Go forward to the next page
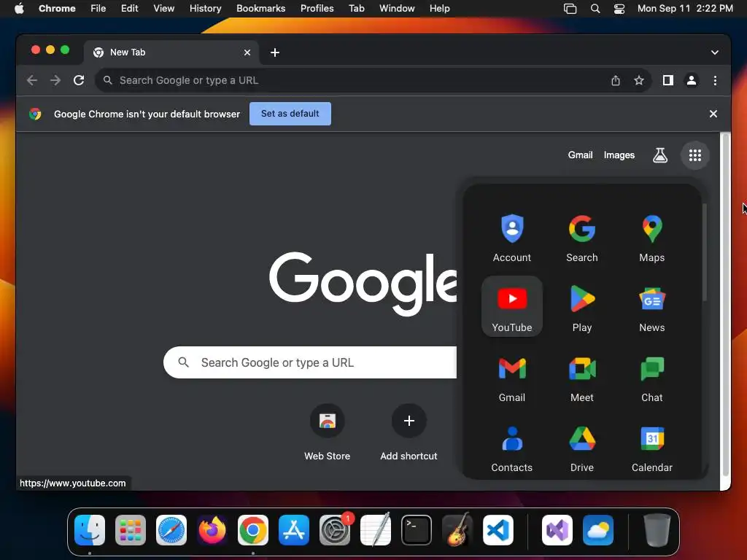747x560 pixels. [x=55, y=80]
